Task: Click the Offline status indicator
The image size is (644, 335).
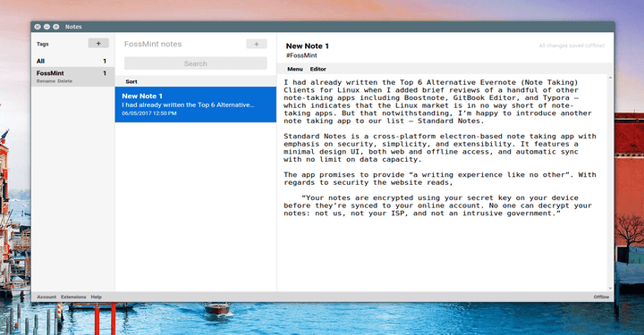Action: [x=601, y=297]
